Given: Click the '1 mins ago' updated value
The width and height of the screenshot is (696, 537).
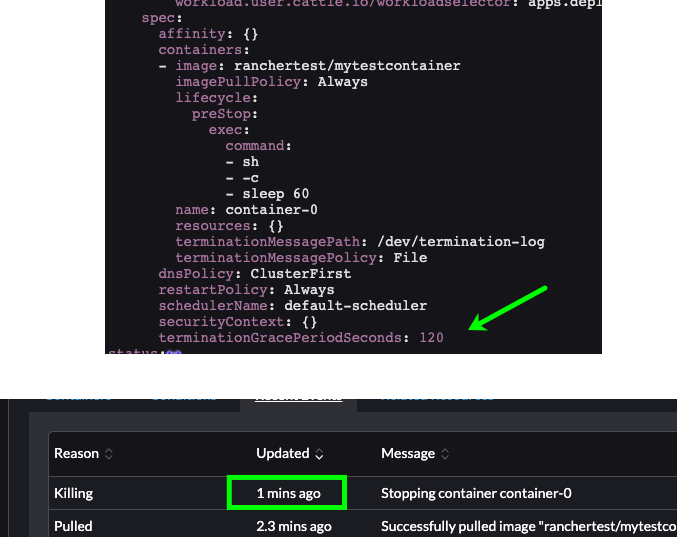Looking at the screenshot, I should (289, 493).
